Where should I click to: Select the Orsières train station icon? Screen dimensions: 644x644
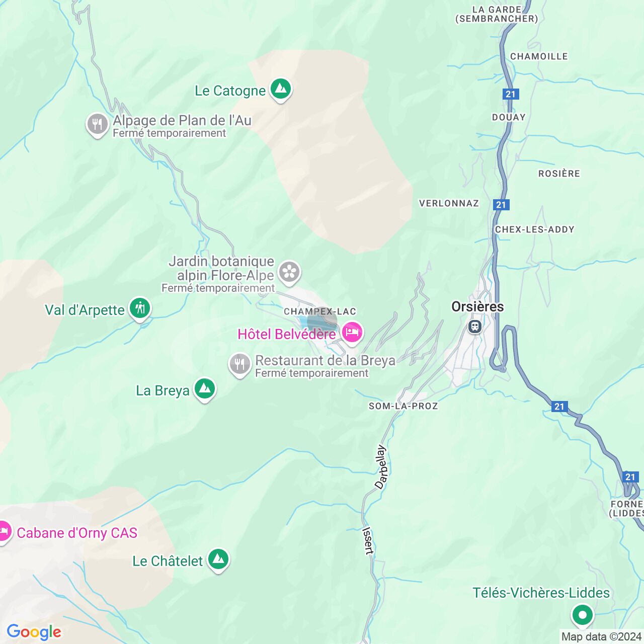[x=474, y=327]
